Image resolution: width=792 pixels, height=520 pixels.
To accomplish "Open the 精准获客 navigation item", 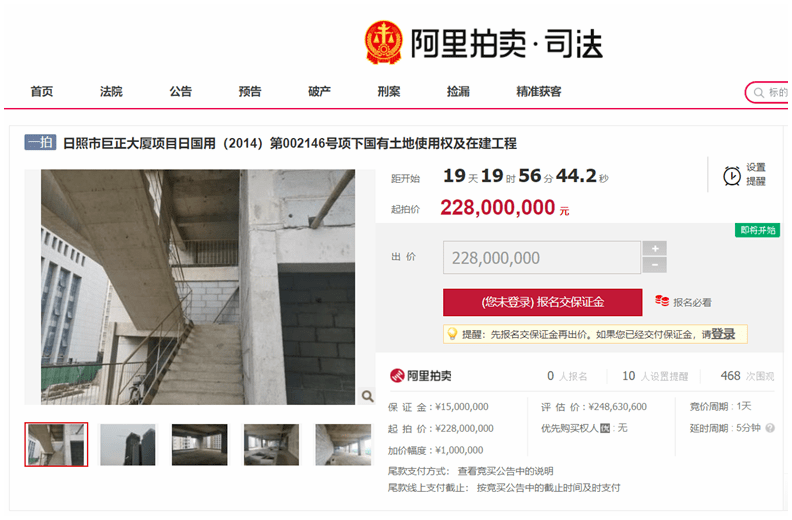I will click(538, 91).
